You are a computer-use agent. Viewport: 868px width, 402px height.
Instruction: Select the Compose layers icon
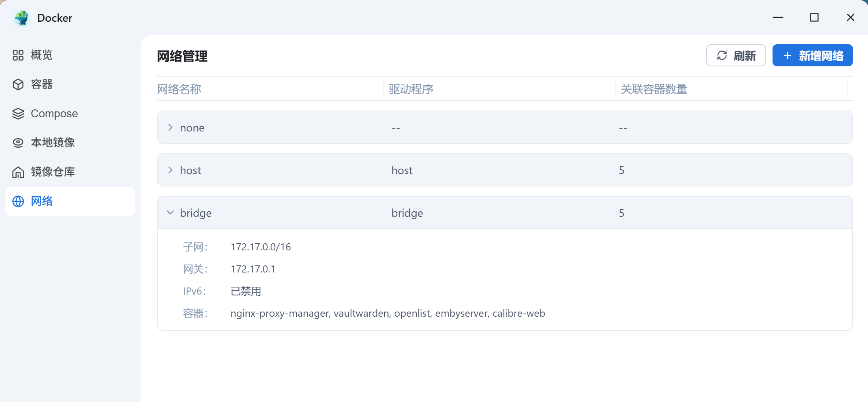click(x=18, y=114)
